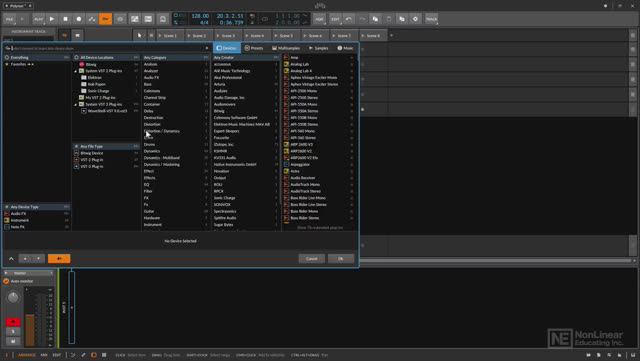Select the EQ category
Image resolution: width=640 pixels, height=361 pixels.
click(176, 185)
